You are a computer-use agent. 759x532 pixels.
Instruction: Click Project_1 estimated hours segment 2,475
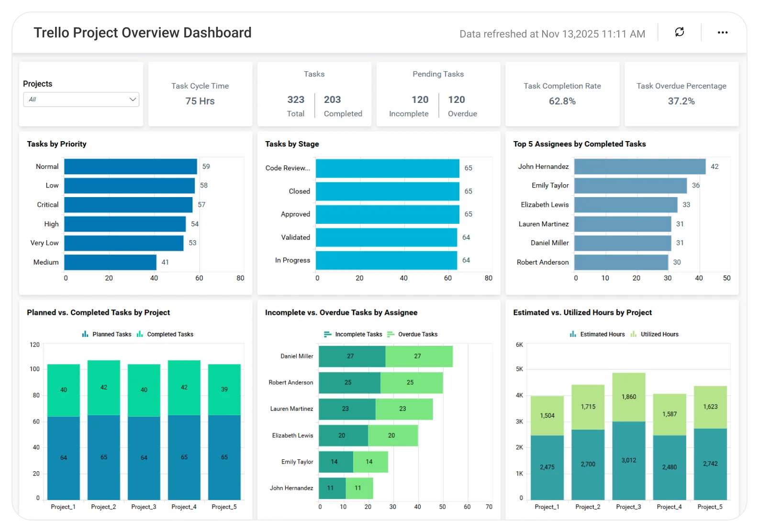547,467
